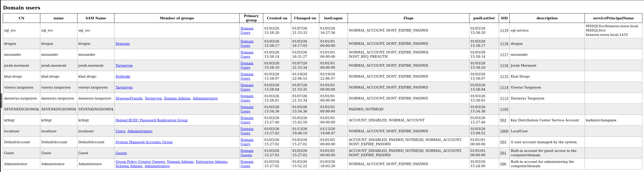Click the lastLogon column header
Image resolution: width=644 pixels, height=172 pixels.
(333, 18)
